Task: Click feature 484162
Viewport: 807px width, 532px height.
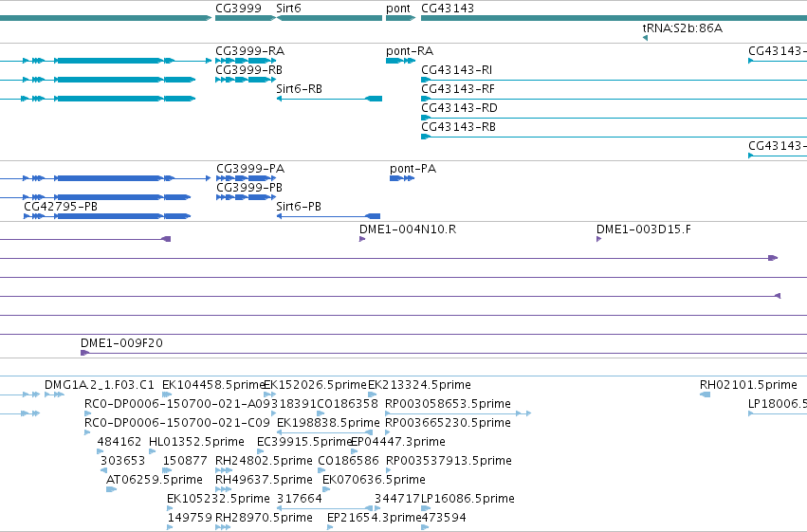Action: point(101,451)
